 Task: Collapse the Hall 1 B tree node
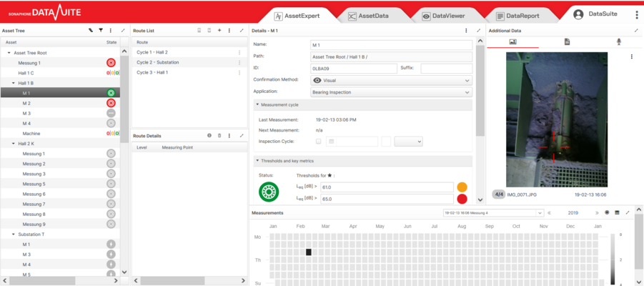click(x=14, y=83)
